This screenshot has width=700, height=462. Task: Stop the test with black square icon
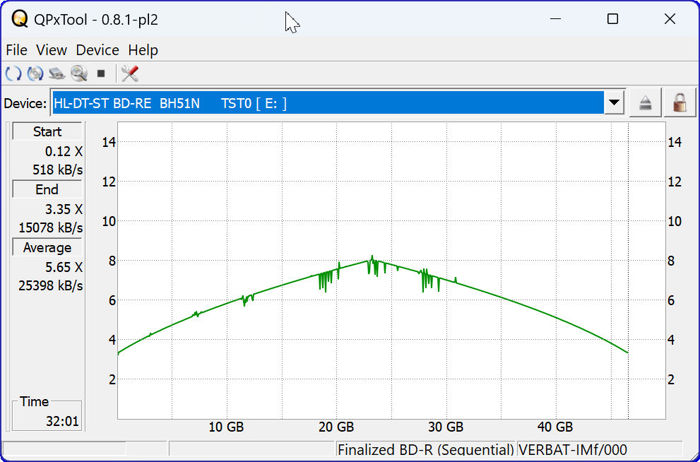coord(101,74)
